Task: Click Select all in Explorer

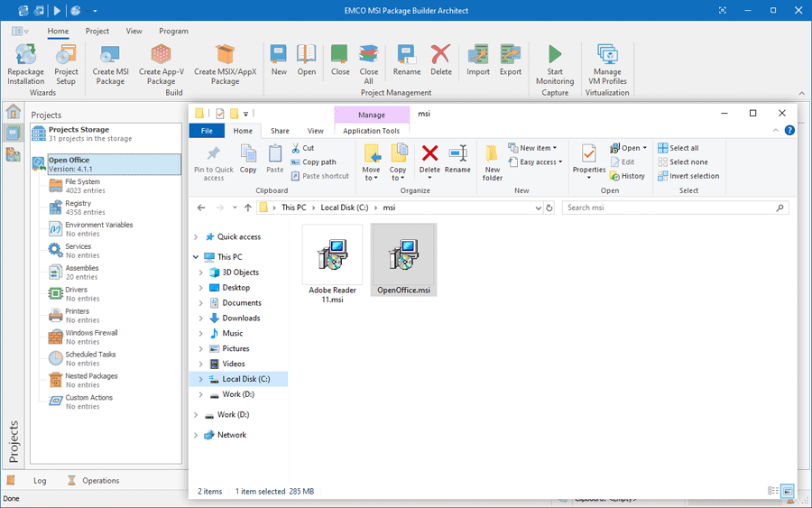Action: (678, 148)
